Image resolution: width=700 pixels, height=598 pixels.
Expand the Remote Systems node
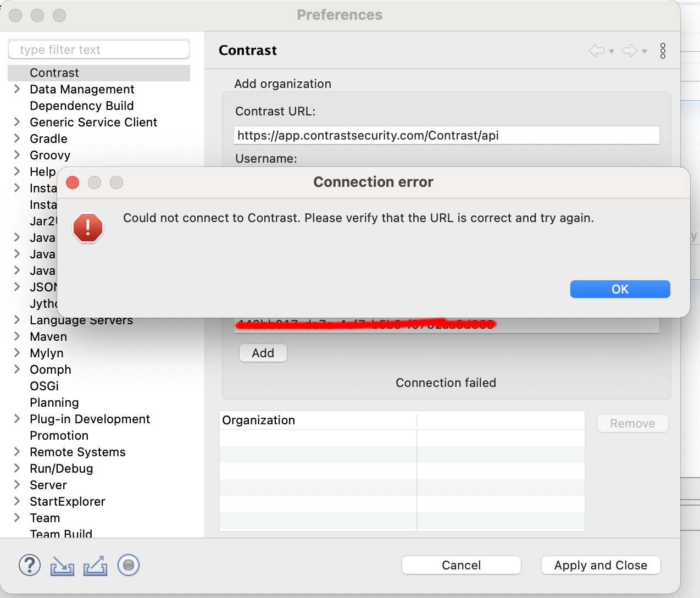pos(17,452)
